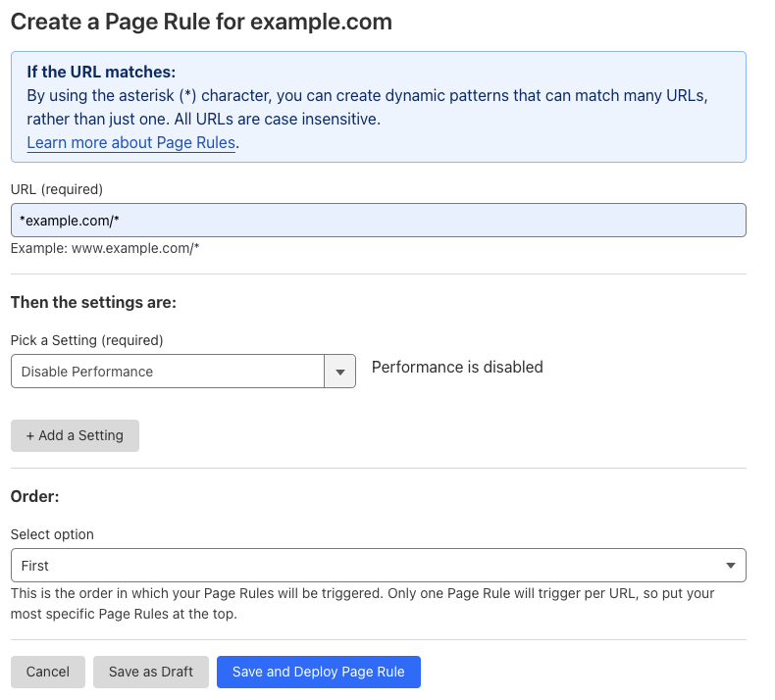Click the arrow on Disable Performance selector
Screen dimensions: 775x700
coord(339,372)
